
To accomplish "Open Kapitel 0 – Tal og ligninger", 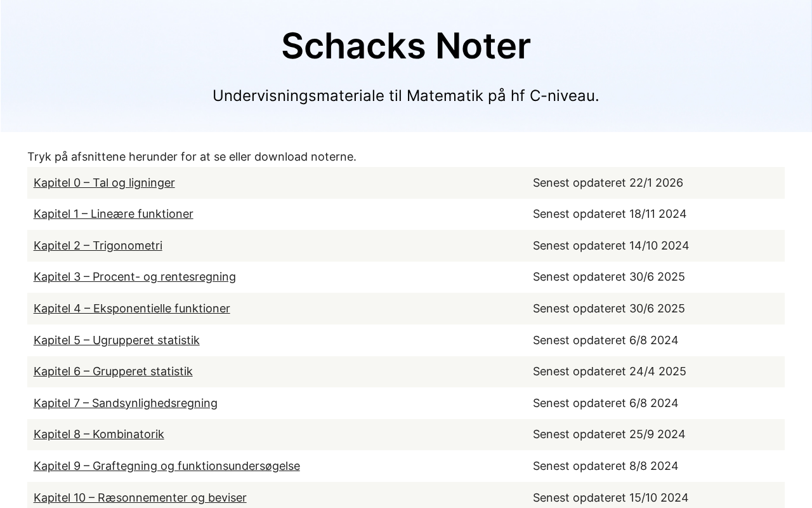I will (104, 183).
